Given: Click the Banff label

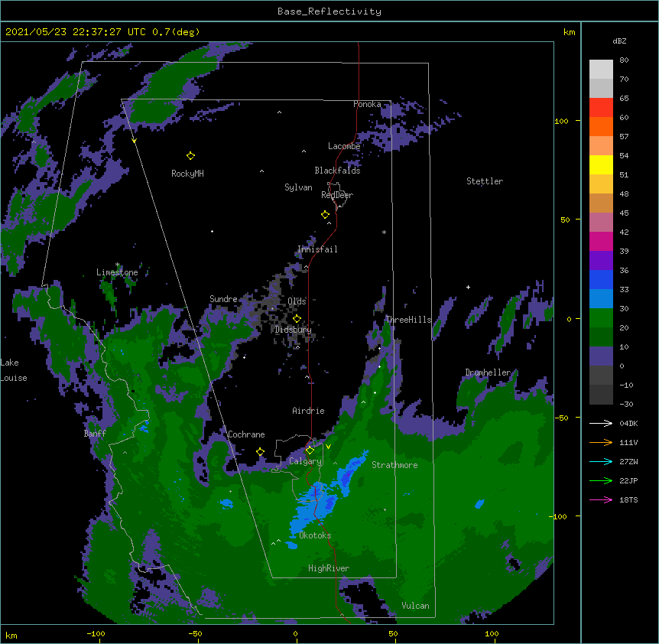Looking at the screenshot, I should tap(95, 434).
